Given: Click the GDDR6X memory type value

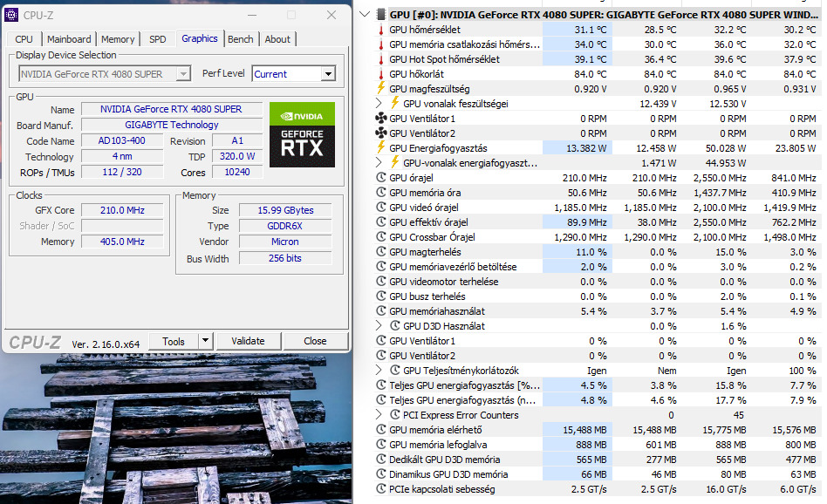Looking at the screenshot, I should click(x=285, y=226).
